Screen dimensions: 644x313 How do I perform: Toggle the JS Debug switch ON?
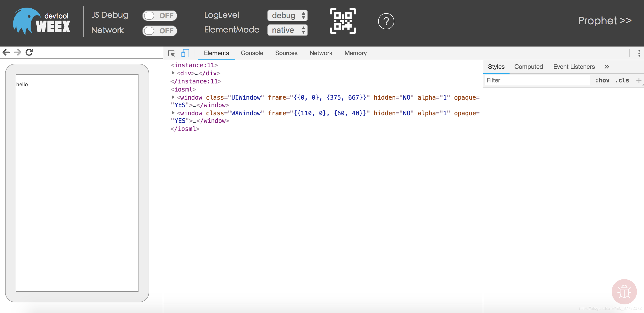coord(159,15)
